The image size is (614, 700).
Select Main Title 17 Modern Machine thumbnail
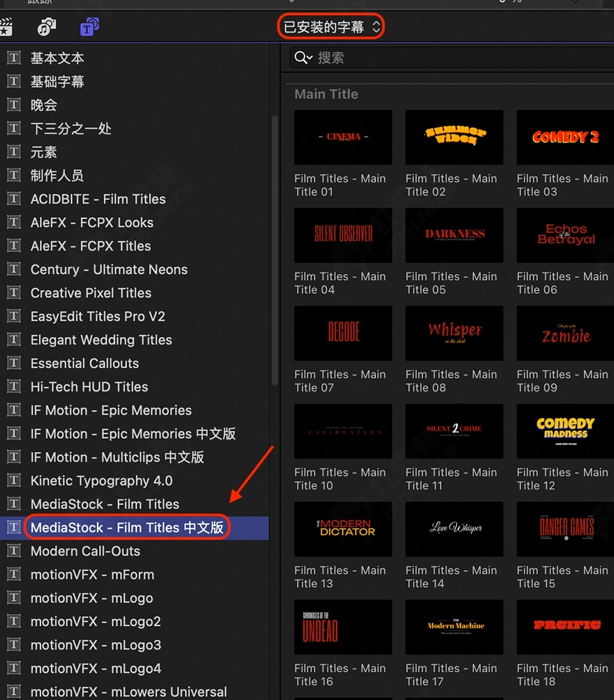click(454, 627)
